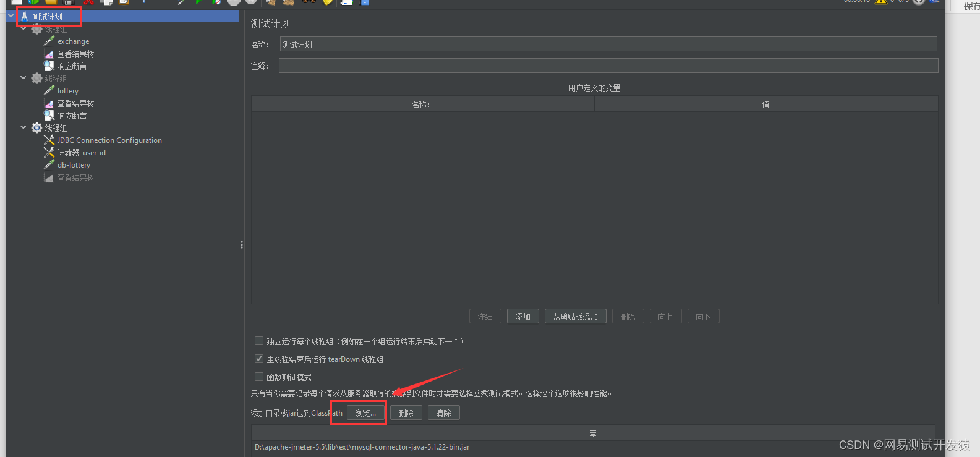
Task: Click the 值 column header
Action: pyautogui.click(x=766, y=105)
